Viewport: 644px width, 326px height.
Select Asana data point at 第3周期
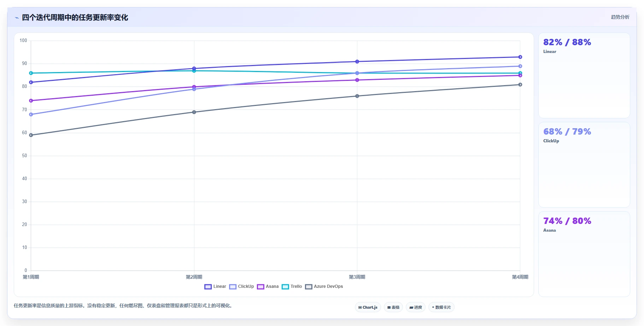357,80
